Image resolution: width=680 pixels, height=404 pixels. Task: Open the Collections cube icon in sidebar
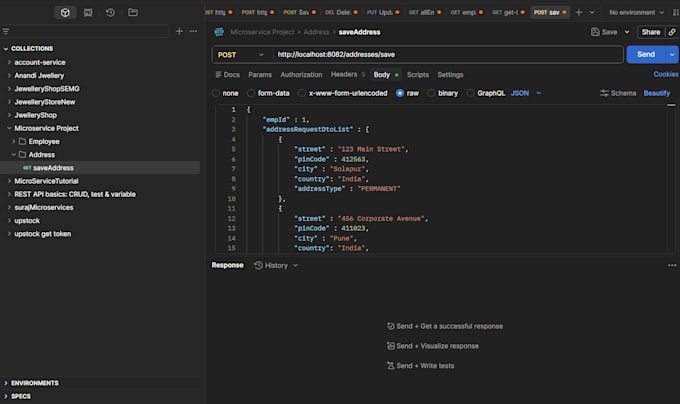(x=65, y=13)
